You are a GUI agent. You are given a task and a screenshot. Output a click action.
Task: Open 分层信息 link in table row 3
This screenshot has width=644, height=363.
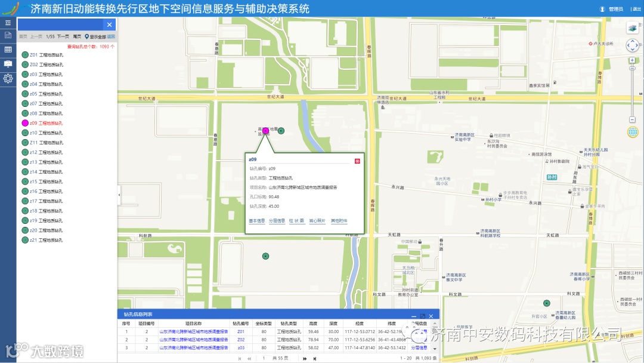pos(419,348)
